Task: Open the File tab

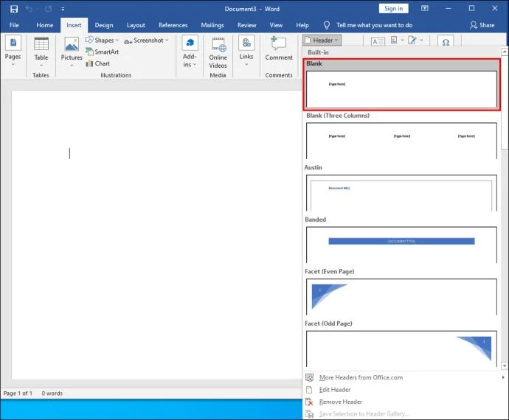Action: point(14,25)
